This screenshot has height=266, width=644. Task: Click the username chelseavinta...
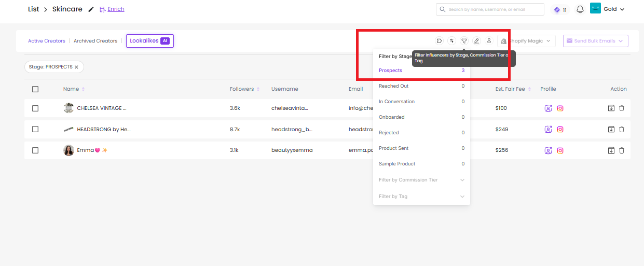290,108
